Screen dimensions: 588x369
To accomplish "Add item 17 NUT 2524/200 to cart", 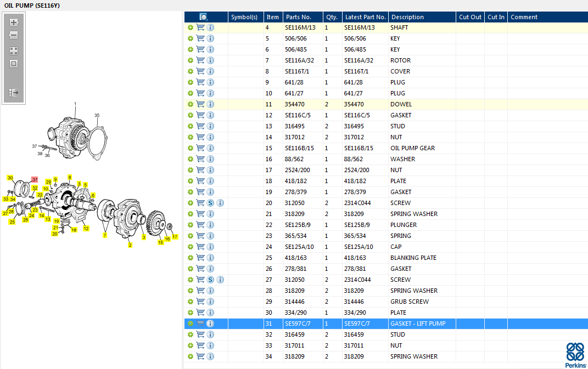I will 200,170.
